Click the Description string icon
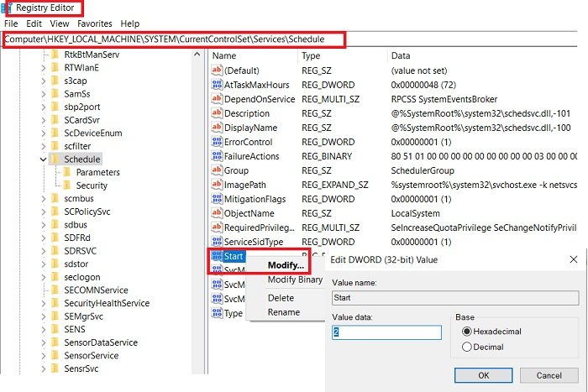This screenshot has width=588, height=392. pyautogui.click(x=217, y=112)
